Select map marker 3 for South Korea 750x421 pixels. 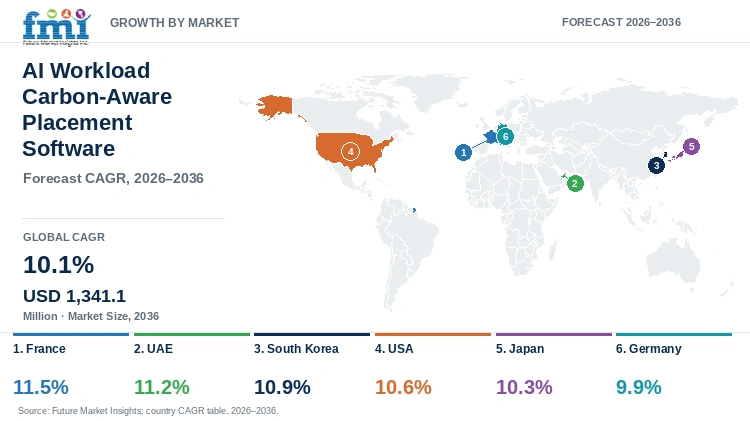[x=656, y=166]
